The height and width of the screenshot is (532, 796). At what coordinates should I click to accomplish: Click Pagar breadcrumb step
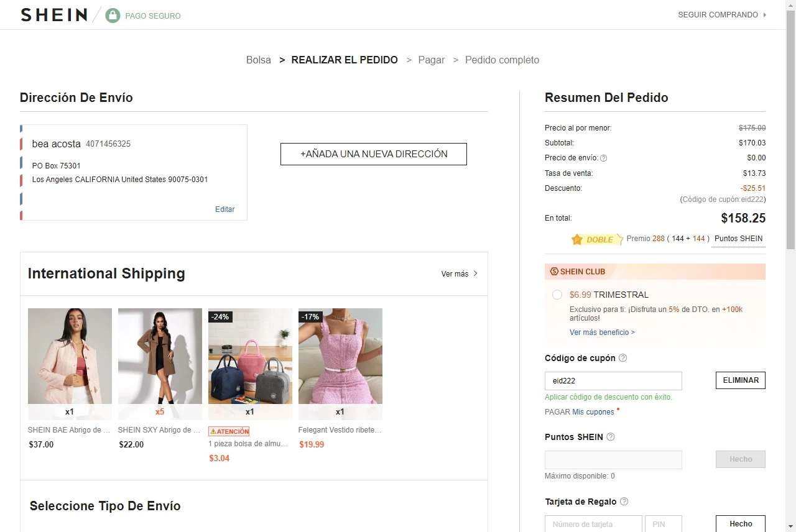pyautogui.click(x=432, y=60)
